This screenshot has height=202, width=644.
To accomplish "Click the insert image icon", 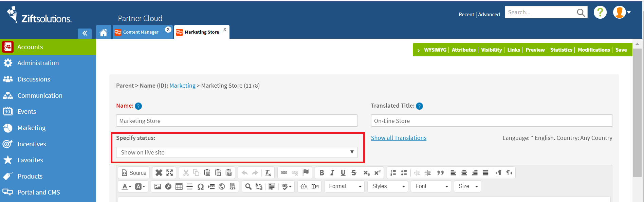I will pyautogui.click(x=158, y=186).
